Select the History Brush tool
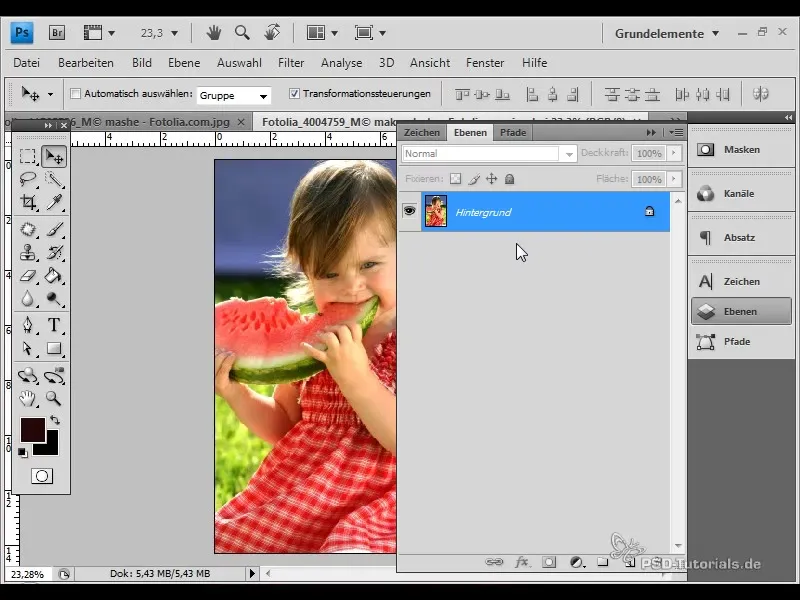 [x=54, y=253]
